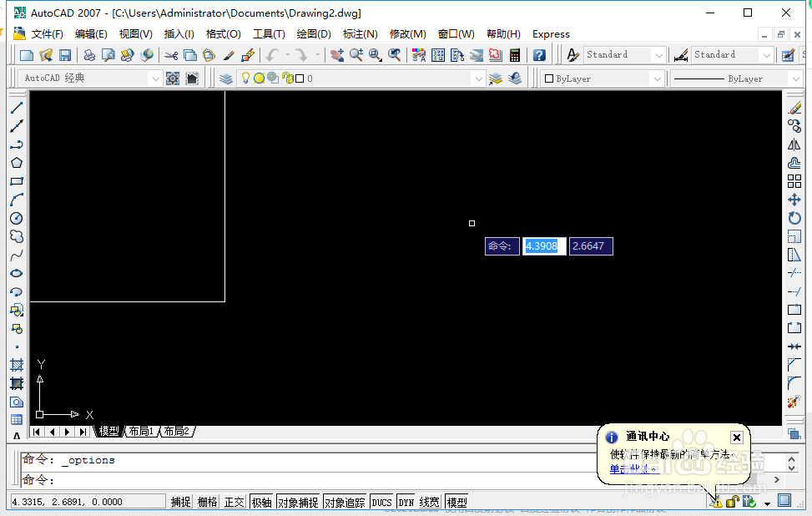Click the 4.3908 dynamic input field
Viewport: 812px width, 516px height.
click(544, 246)
